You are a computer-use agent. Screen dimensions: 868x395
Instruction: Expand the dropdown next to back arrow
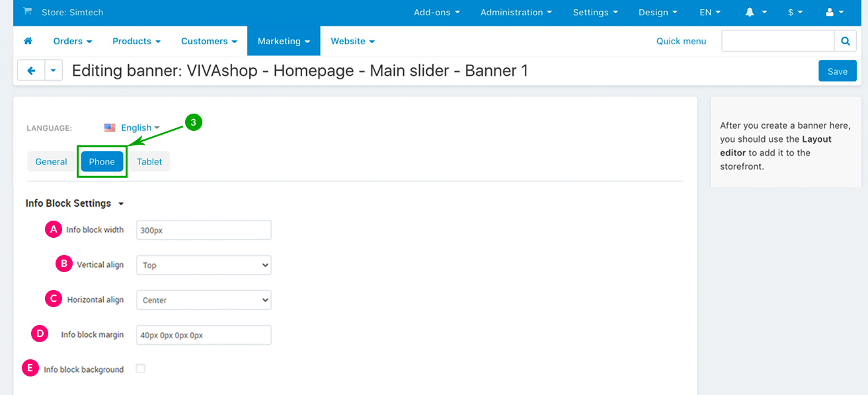point(54,71)
